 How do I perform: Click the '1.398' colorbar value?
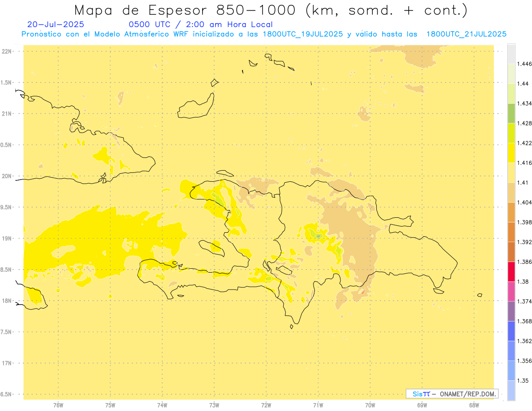click(x=524, y=222)
